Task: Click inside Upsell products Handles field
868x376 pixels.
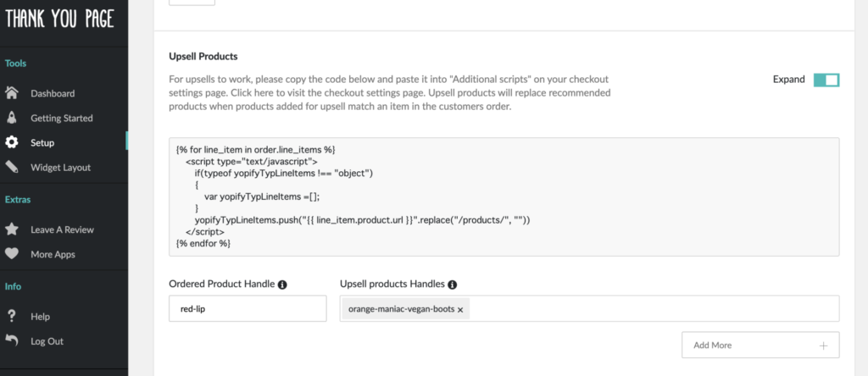Action: click(x=590, y=308)
